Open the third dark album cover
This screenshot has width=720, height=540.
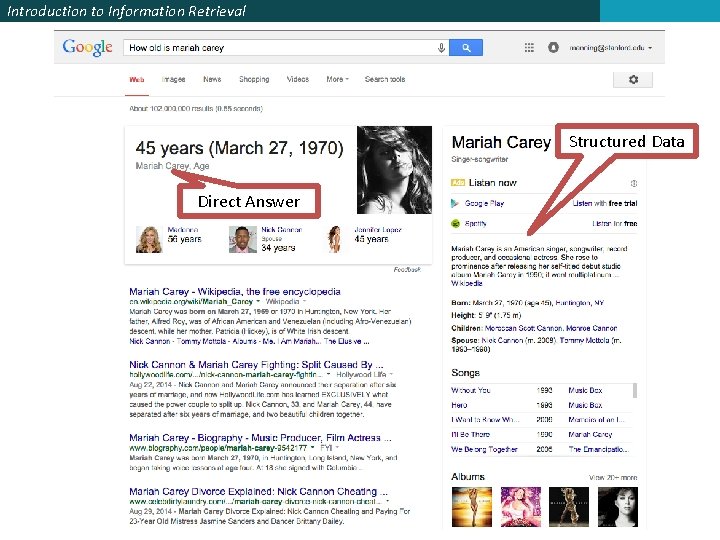(x=568, y=507)
